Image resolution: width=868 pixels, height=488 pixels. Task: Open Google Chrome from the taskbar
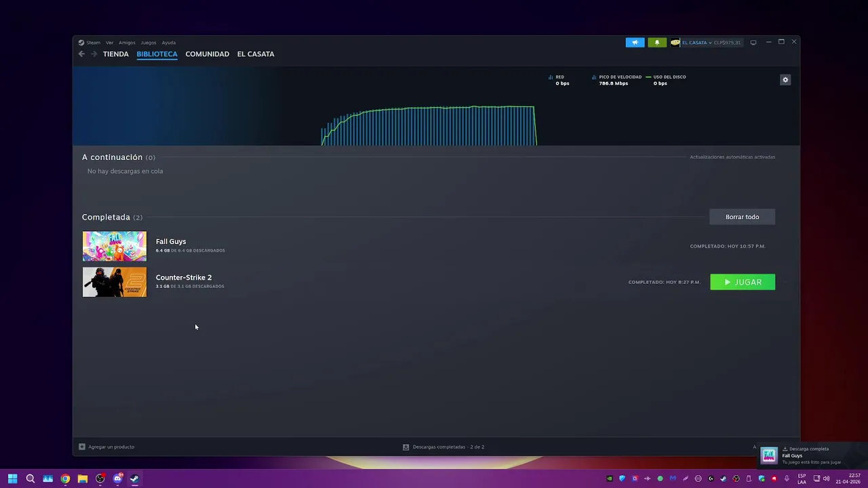click(x=65, y=479)
